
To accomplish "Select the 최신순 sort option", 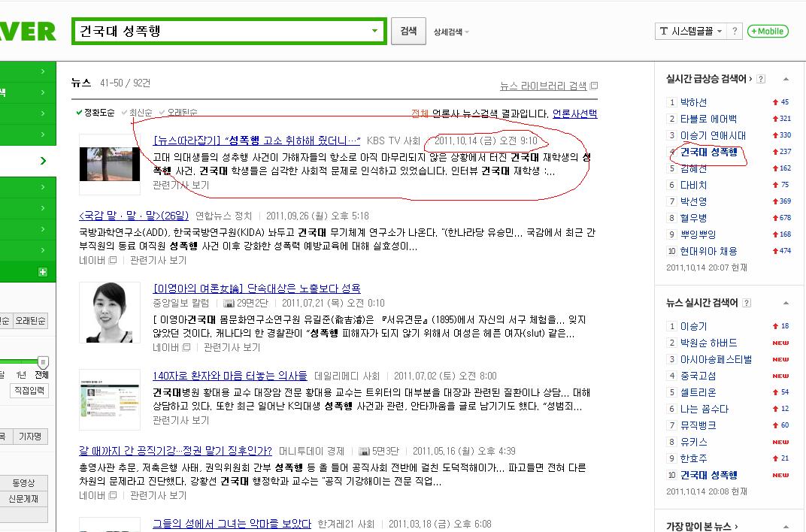I will [x=137, y=113].
